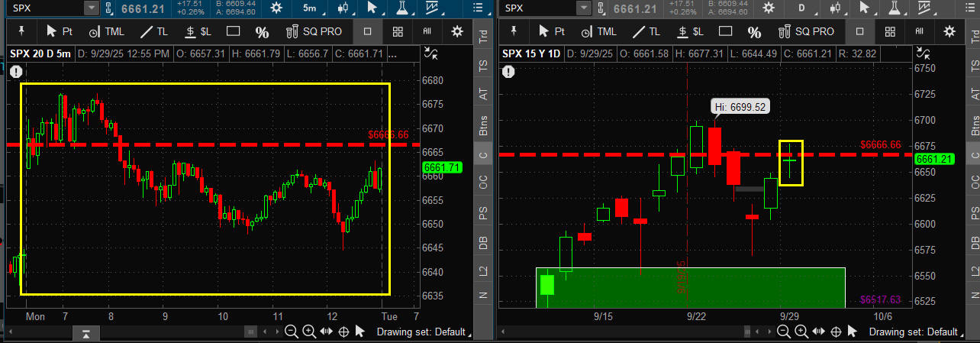Toggle four-grid view in right chart toolbar

click(x=890, y=31)
